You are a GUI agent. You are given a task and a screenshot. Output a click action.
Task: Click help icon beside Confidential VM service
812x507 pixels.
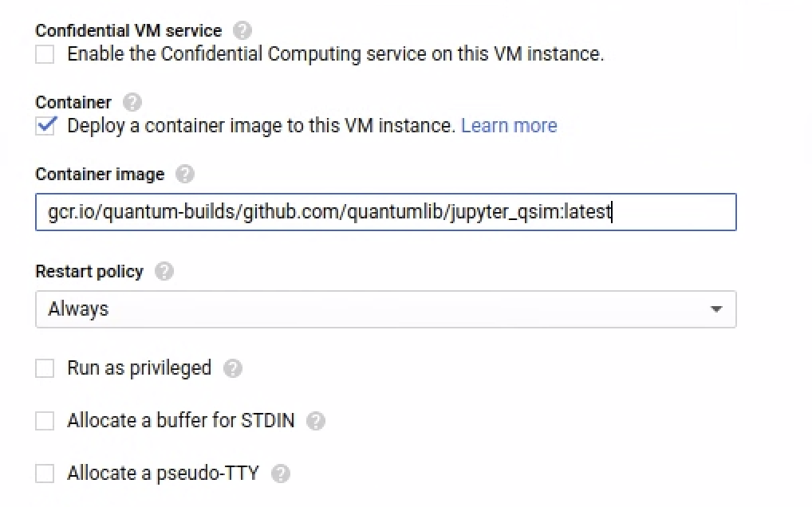[242, 31]
